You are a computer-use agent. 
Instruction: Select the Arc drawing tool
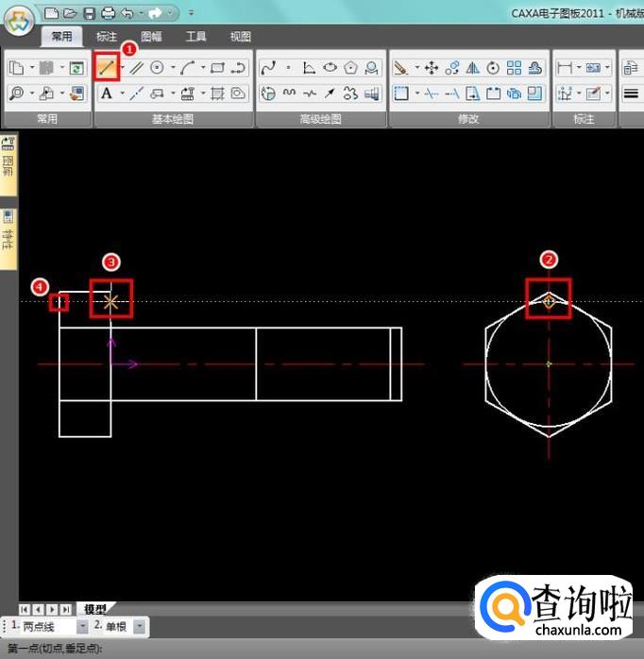188,68
